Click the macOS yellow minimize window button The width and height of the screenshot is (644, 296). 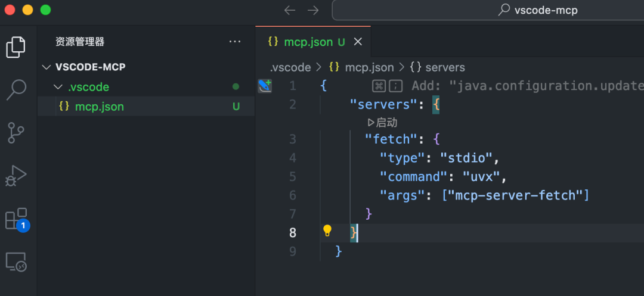coord(27,10)
